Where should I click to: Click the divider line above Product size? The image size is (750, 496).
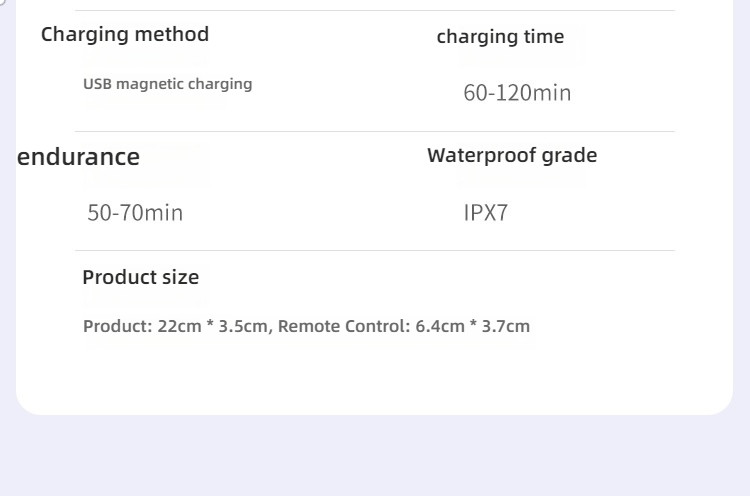click(x=375, y=250)
